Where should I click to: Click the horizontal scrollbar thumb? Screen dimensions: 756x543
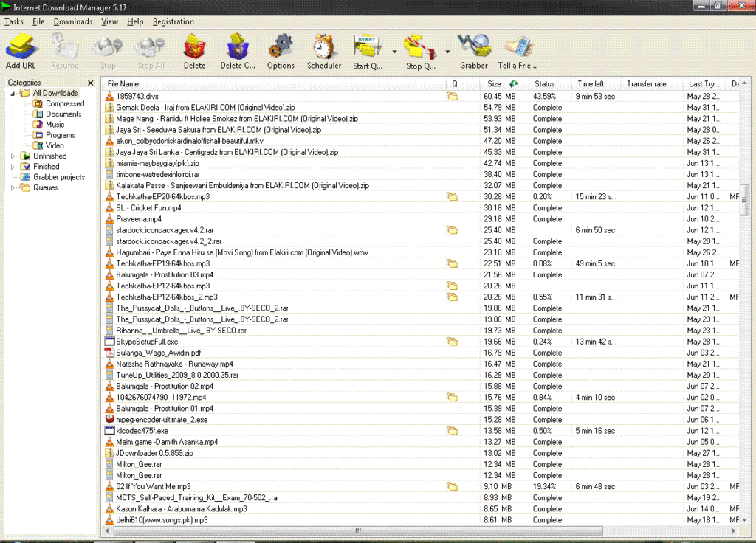pos(358,530)
